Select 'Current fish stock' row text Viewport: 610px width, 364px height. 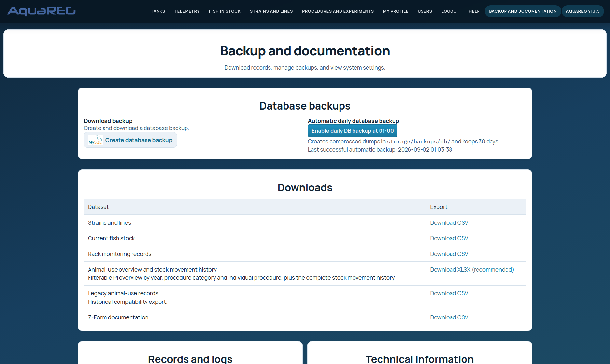point(111,238)
